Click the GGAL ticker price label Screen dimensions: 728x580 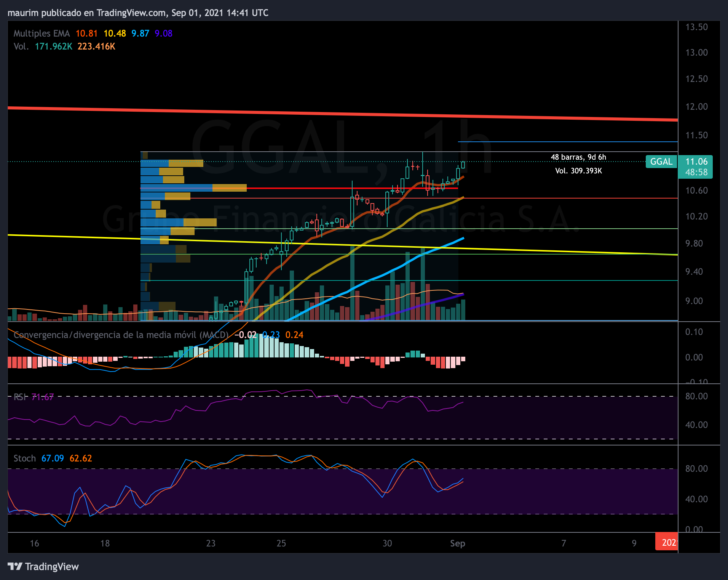point(661,162)
